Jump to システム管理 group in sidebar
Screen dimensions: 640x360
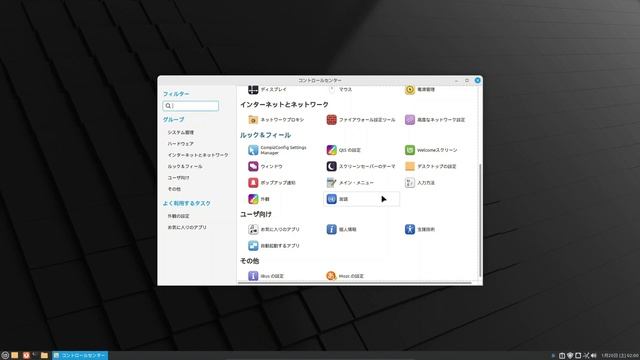[180, 132]
